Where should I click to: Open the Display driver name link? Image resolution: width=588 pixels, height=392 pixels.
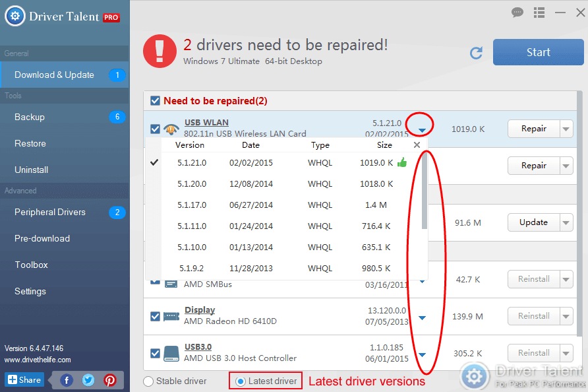point(200,310)
